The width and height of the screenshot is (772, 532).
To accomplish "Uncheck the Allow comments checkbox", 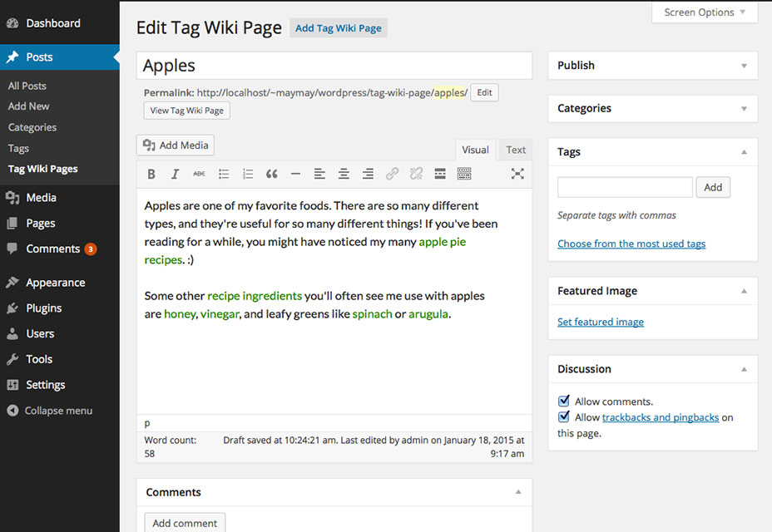I will point(564,401).
